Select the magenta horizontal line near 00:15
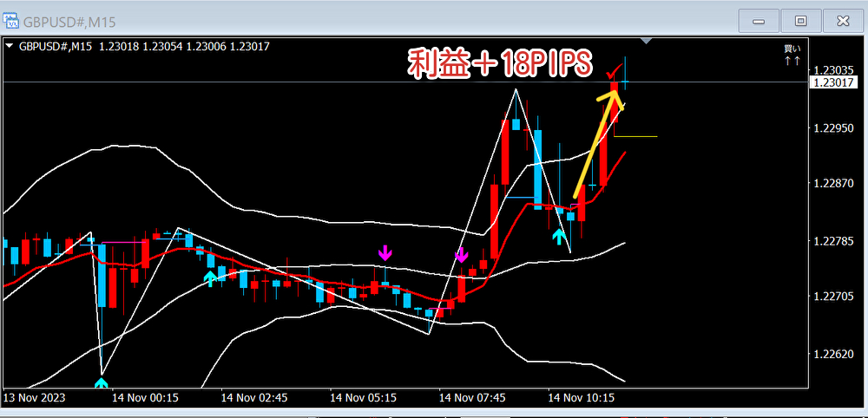The height and width of the screenshot is (418, 868). tap(124, 242)
